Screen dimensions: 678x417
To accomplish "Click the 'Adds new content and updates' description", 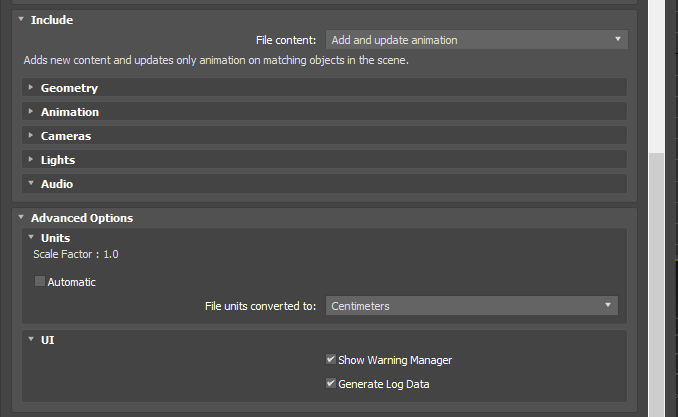I will [x=216, y=60].
